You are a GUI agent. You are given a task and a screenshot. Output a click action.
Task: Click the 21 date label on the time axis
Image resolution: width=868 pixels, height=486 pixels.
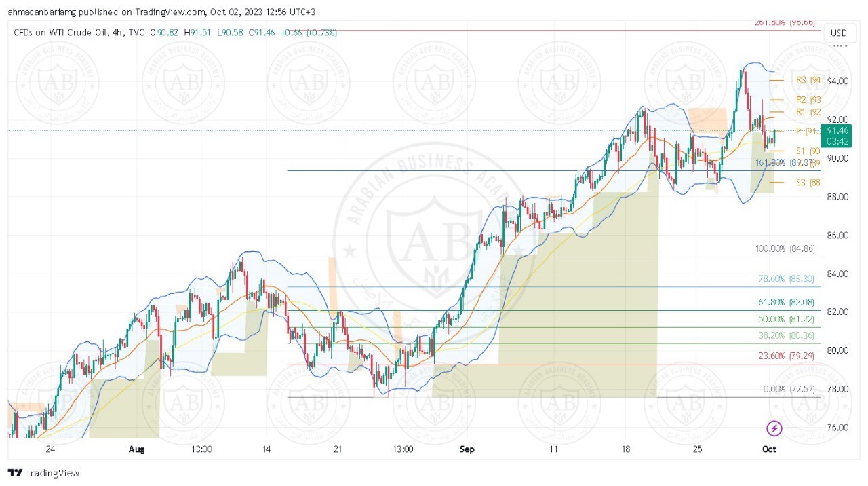tap(338, 449)
